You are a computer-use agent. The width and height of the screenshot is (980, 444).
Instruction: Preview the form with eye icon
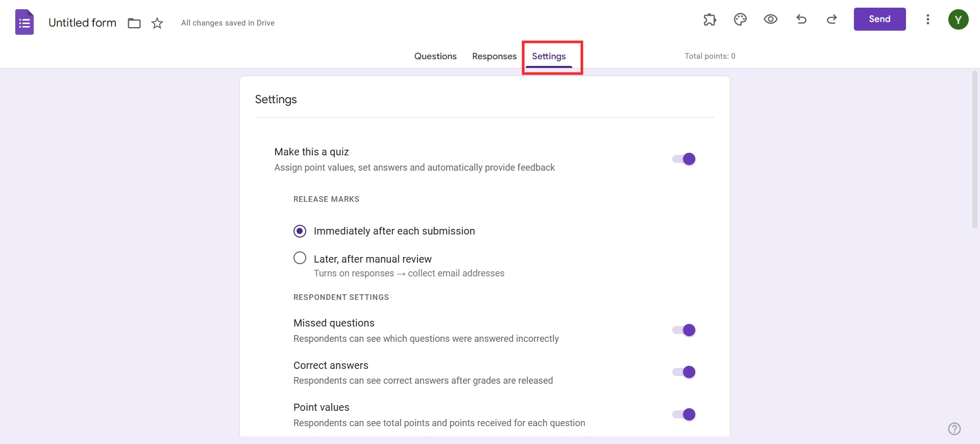pyautogui.click(x=771, y=19)
